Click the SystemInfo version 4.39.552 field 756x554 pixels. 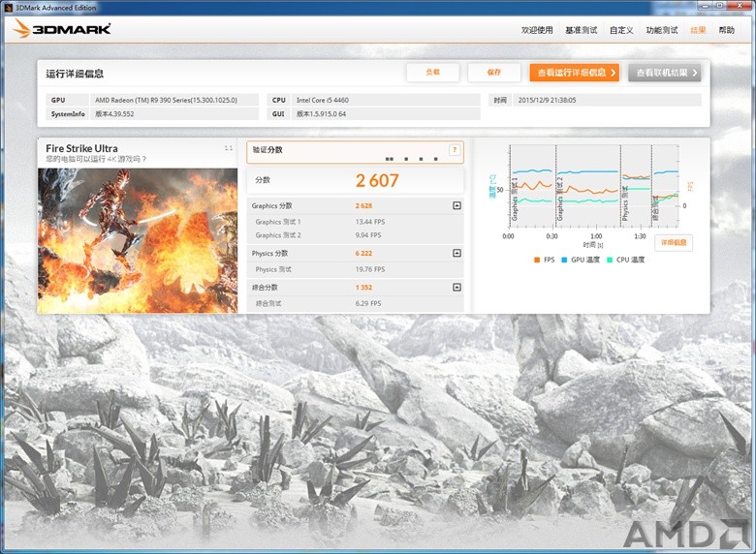(x=174, y=114)
